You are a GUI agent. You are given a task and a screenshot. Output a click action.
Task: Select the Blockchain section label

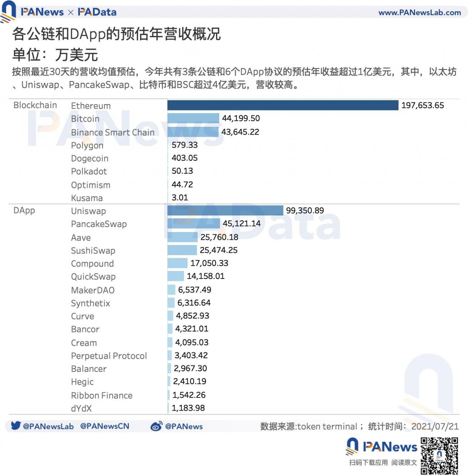tap(35, 105)
